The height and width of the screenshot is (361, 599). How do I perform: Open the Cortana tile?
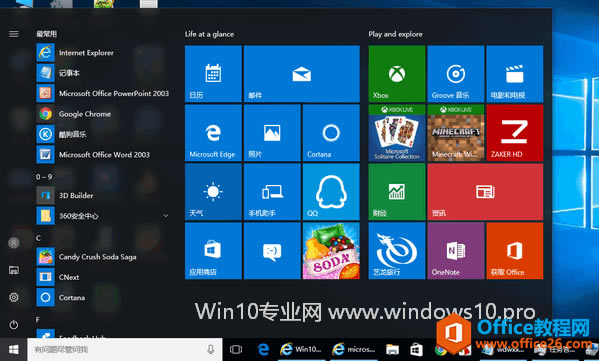pyautogui.click(x=331, y=133)
